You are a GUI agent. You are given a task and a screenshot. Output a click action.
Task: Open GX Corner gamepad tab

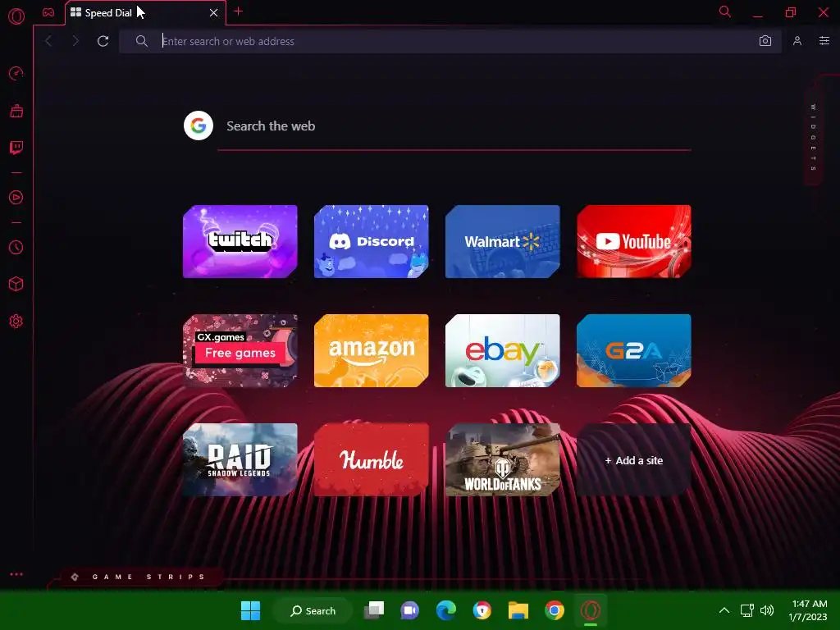(x=48, y=12)
